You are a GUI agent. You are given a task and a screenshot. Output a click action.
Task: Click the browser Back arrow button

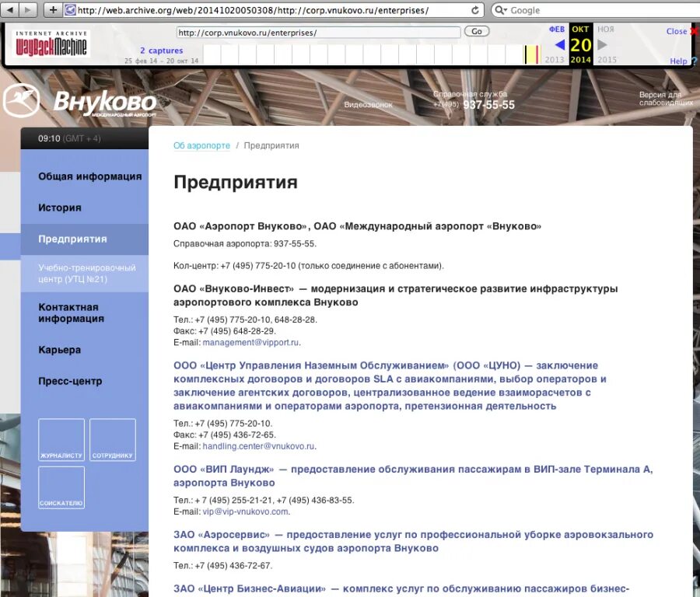coord(10,9)
